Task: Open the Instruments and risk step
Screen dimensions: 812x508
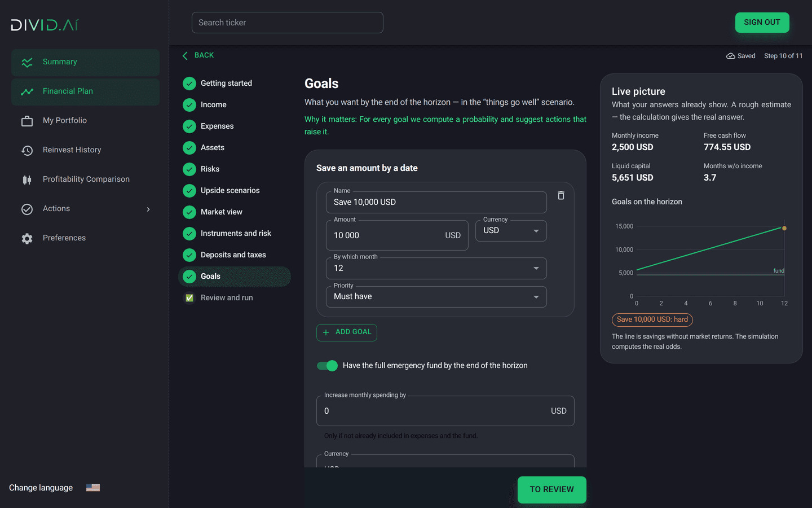Action: pos(235,234)
